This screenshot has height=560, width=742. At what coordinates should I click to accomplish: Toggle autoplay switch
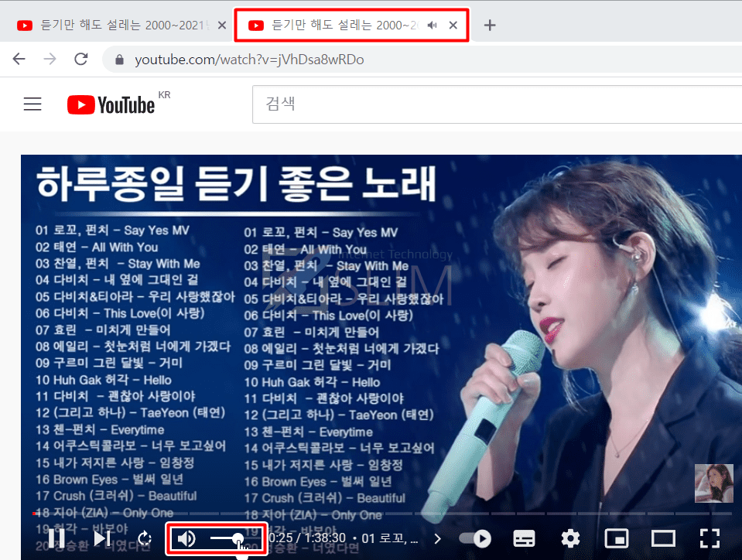(475, 538)
